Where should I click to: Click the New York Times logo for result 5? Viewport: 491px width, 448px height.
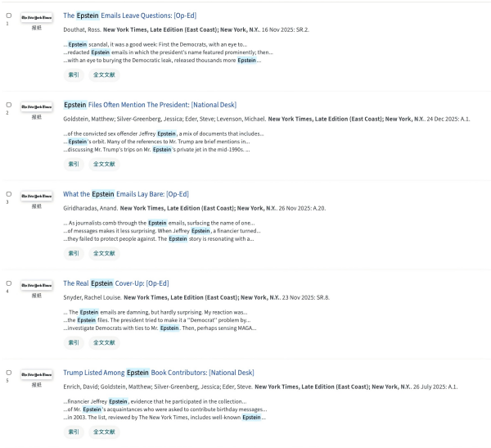tap(36, 373)
